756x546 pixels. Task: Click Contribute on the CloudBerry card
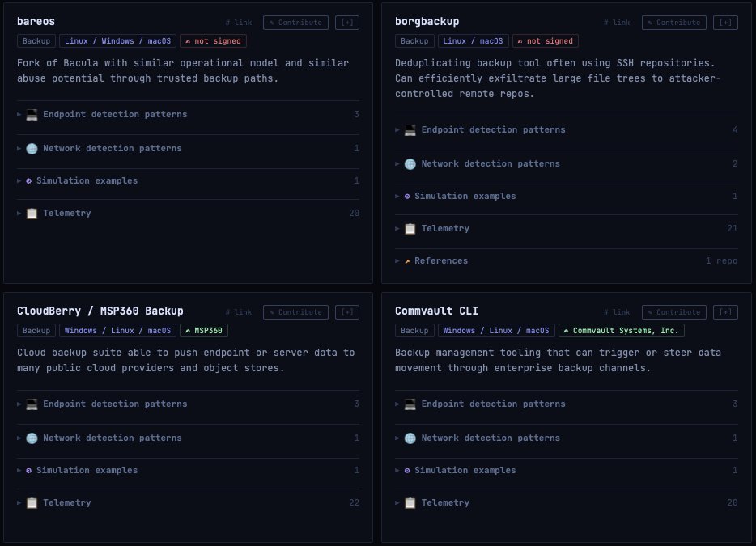tap(295, 312)
